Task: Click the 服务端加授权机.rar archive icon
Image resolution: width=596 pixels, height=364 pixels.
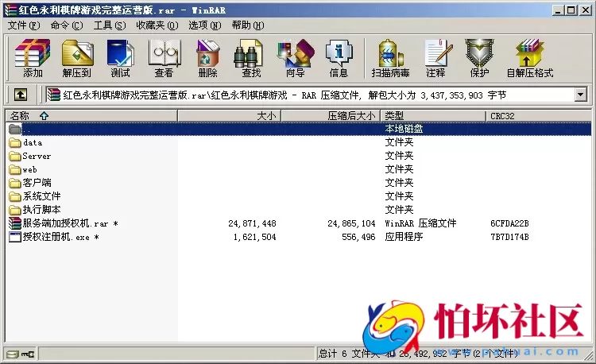Action: pyautogui.click(x=15, y=223)
